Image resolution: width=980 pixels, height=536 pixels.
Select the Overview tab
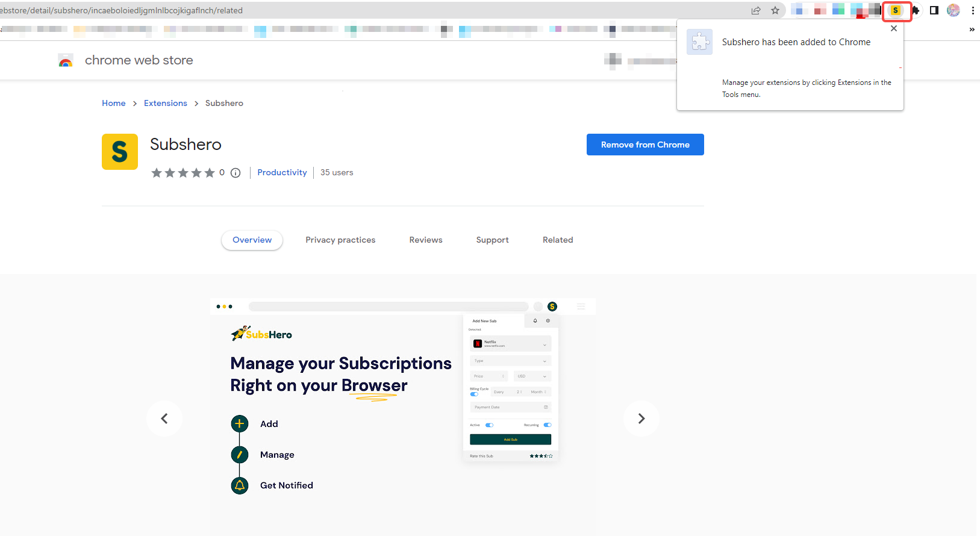point(252,240)
